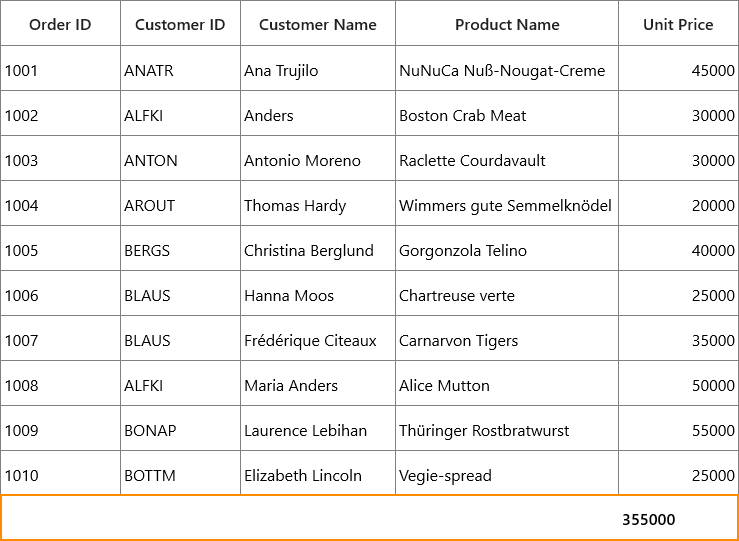Click the Unit Price column header
Screen dimensions: 739x541
pyautogui.click(x=679, y=23)
